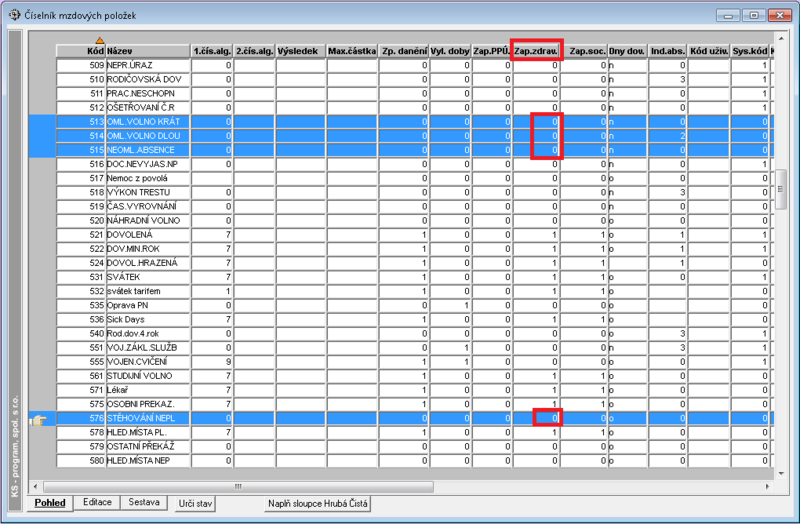This screenshot has width=800, height=524.
Task: Click the vertical scrollbar thumb
Action: click(781, 189)
